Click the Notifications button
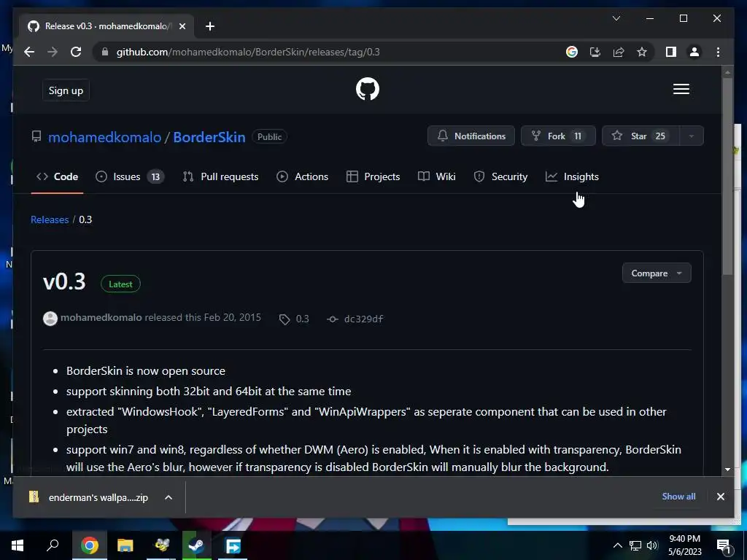The width and height of the screenshot is (747, 560). point(471,136)
